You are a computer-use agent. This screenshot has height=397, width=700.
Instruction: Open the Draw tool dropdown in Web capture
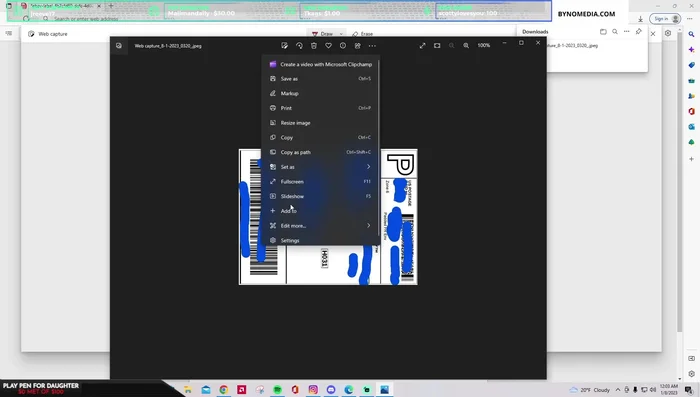click(342, 34)
